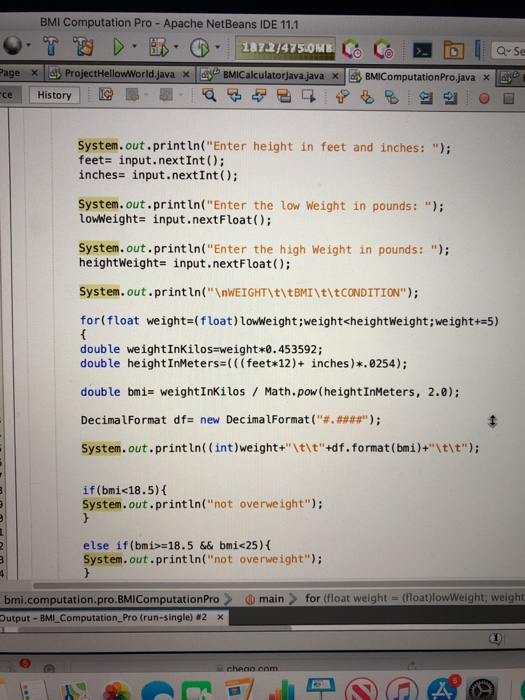Toggle Bookmark icon in editor toolbar

click(x=392, y=97)
